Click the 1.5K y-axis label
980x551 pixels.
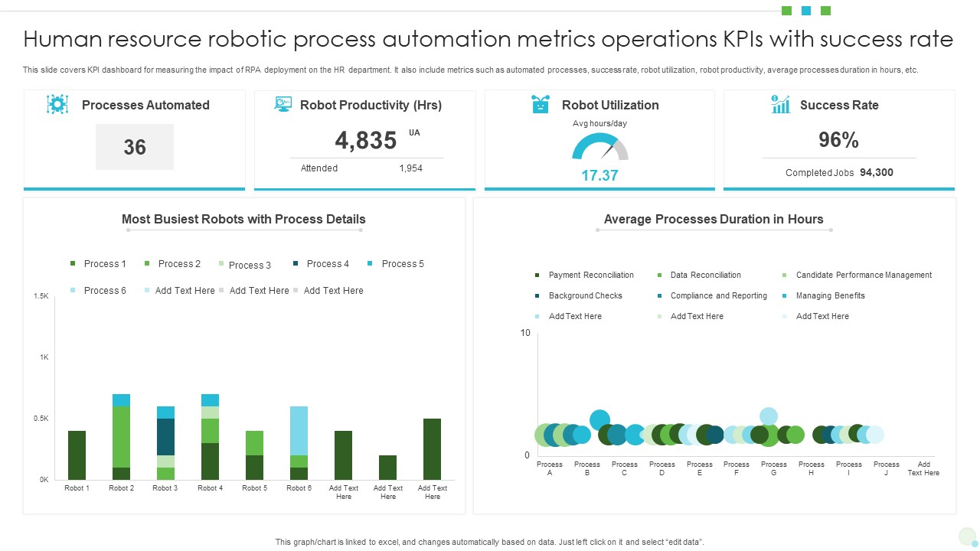click(41, 296)
